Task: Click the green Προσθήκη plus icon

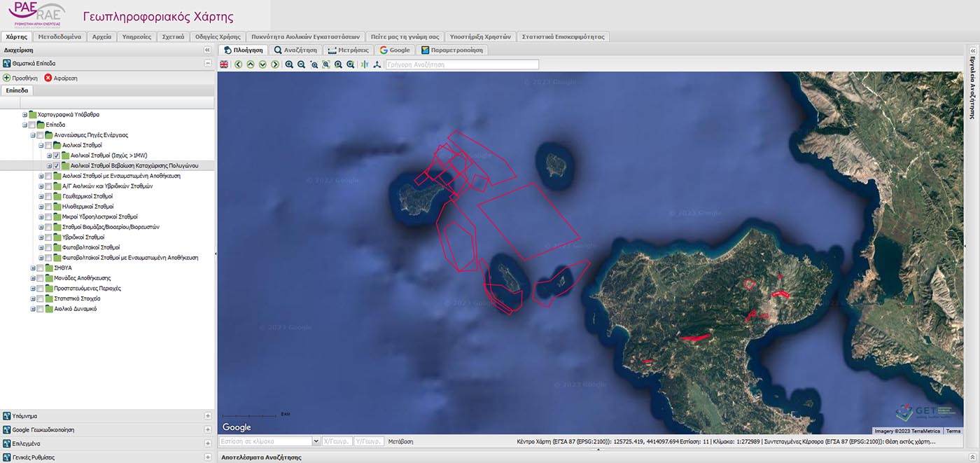Action: click(x=7, y=78)
